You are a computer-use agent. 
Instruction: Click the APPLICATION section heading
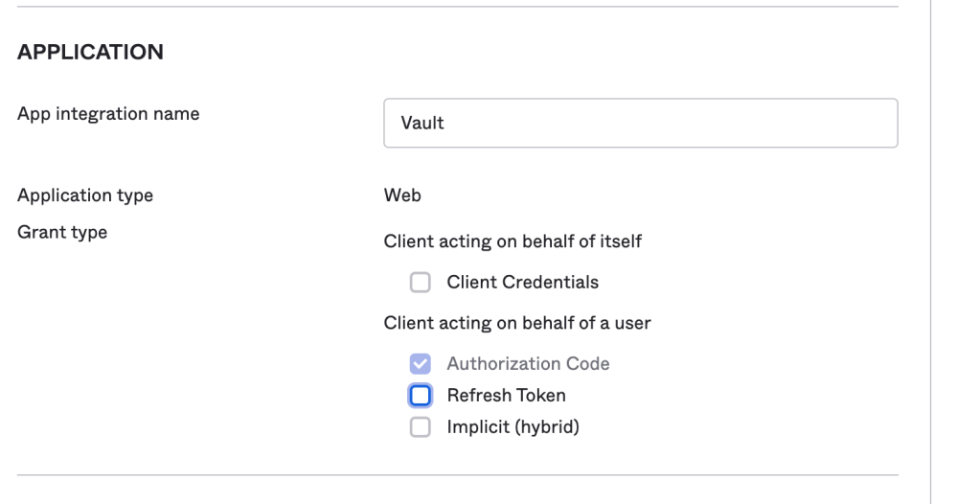tap(90, 52)
